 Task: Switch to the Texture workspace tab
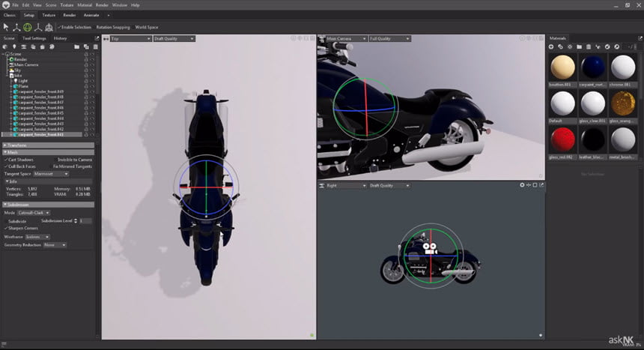[x=49, y=15]
